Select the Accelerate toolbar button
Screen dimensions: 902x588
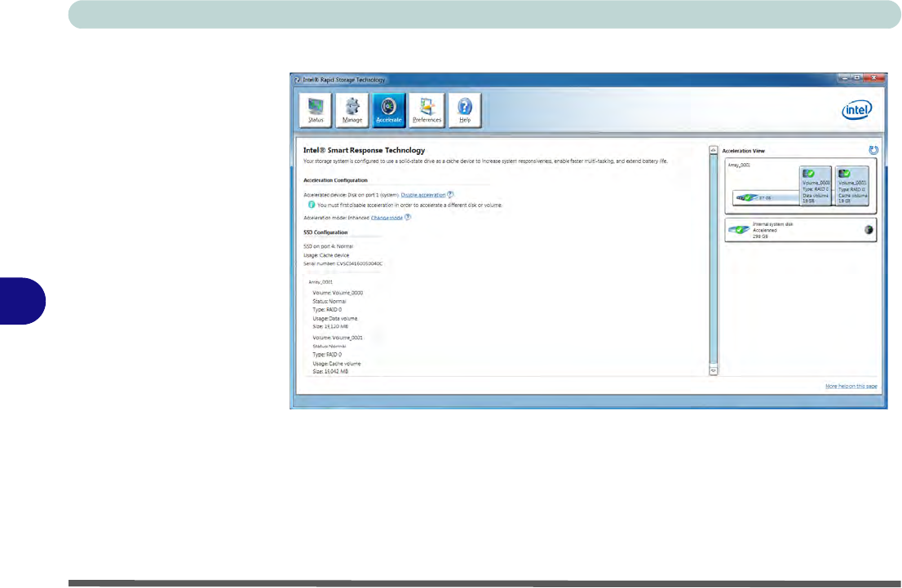tap(389, 110)
